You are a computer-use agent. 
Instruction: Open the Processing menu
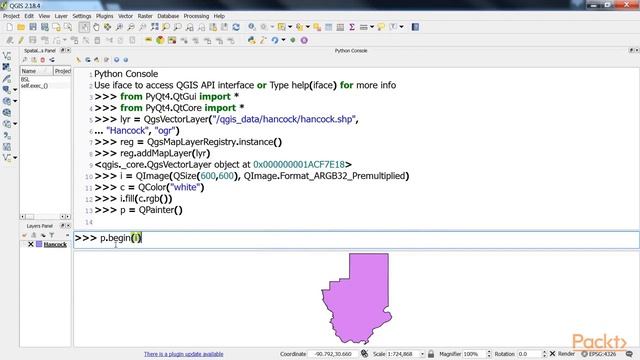(196, 16)
